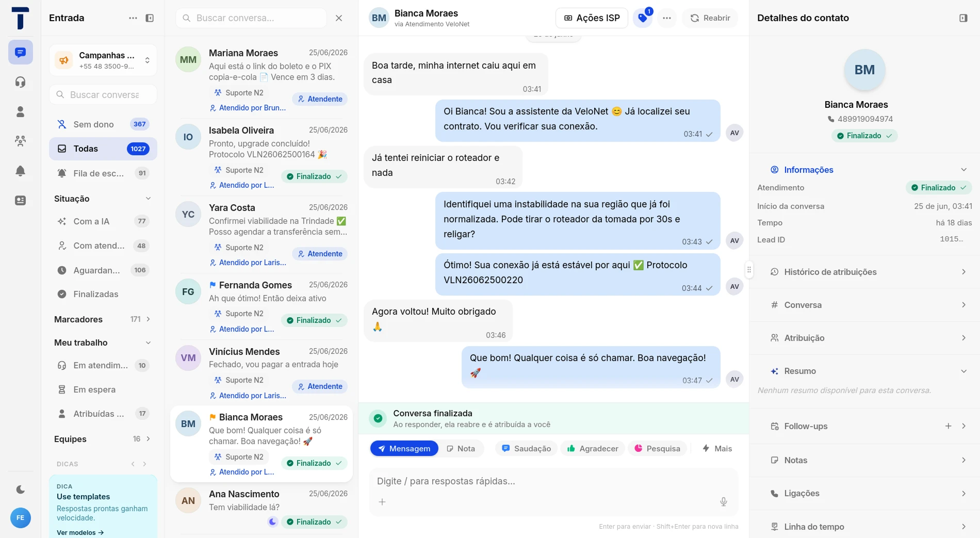
Task: Expand the Linha do tempo section
Action: pyautogui.click(x=864, y=527)
